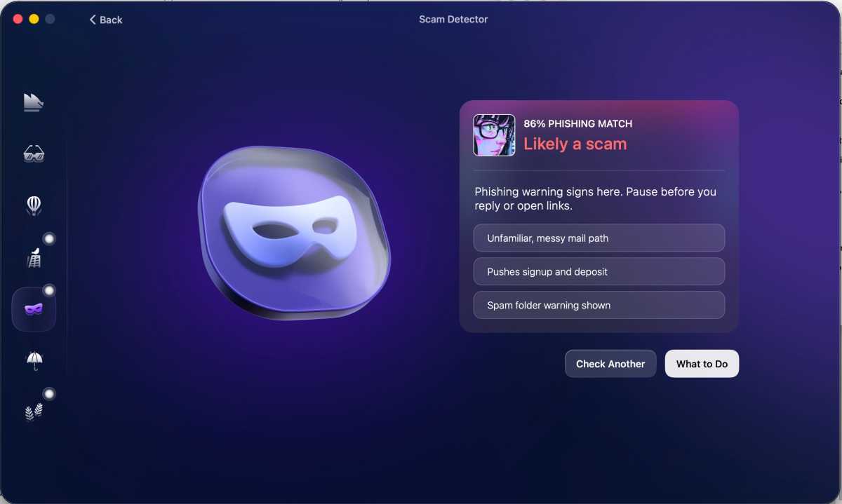This screenshot has width=842, height=504.
Task: Select 'Pushes signup and deposit' warning
Action: [599, 272]
